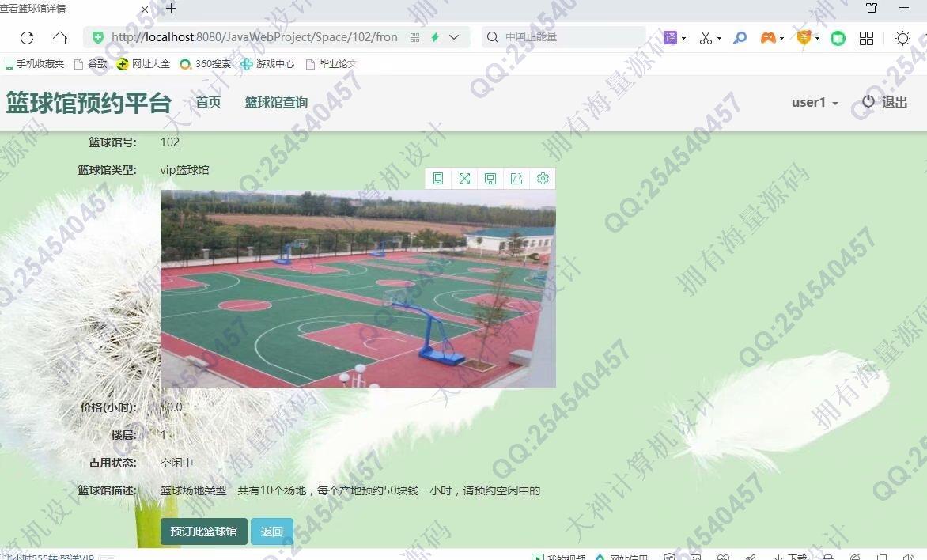The height and width of the screenshot is (560, 927).
Task: Expand the screenshot tool dropdown arrow
Action: pyautogui.click(x=719, y=39)
